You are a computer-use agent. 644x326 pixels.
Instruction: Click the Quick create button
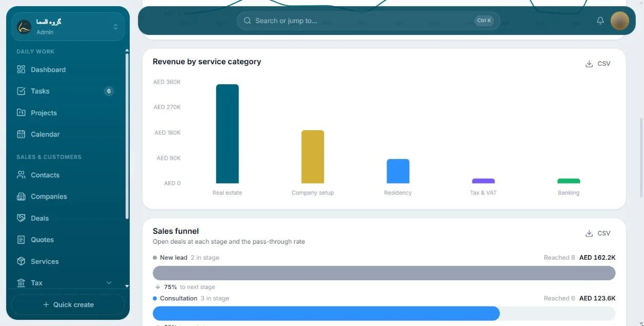pyautogui.click(x=68, y=304)
